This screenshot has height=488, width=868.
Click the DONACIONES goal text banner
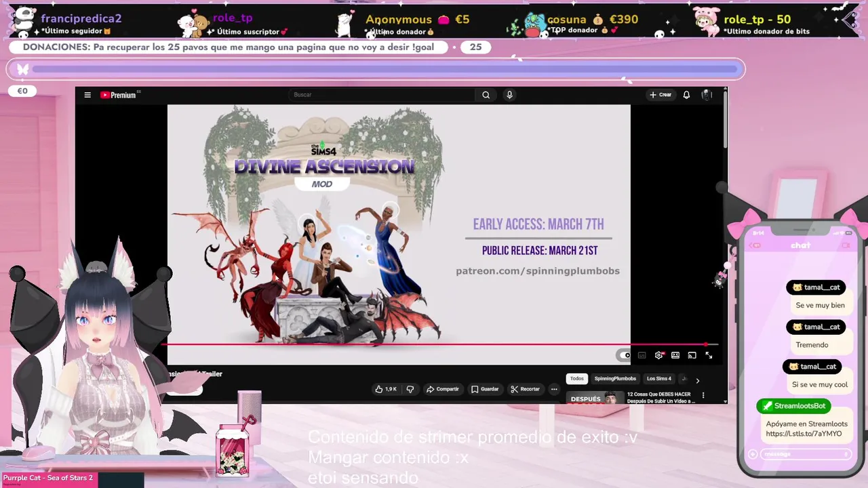(228, 47)
